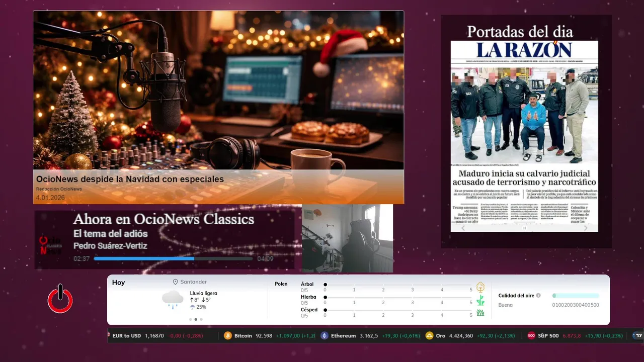Open the La Razón front page photo

524,115
